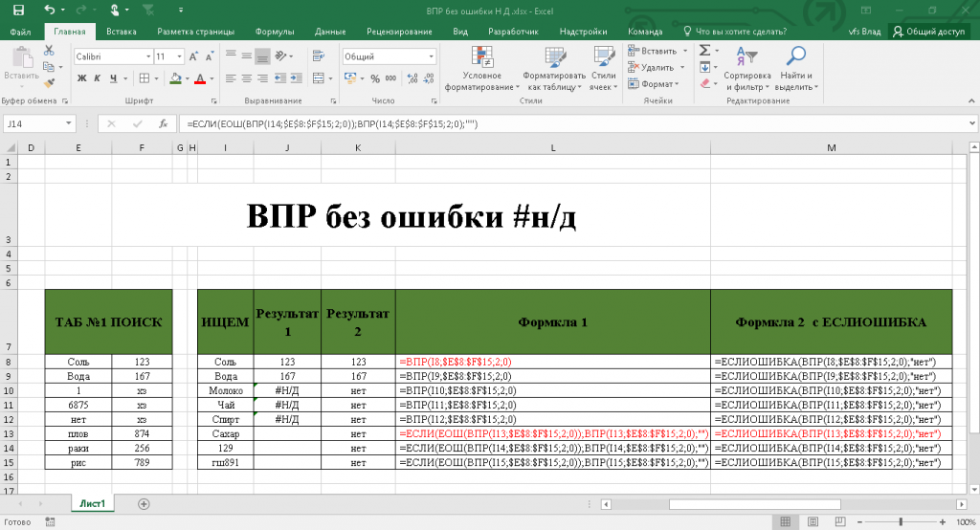
Task: Zoom out with minus button
Action: 860,522
